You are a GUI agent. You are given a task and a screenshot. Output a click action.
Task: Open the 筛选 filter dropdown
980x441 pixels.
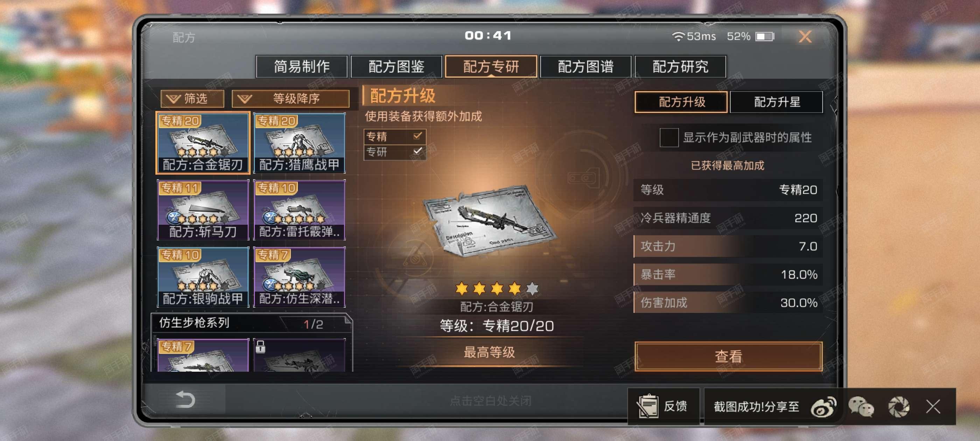click(x=192, y=99)
